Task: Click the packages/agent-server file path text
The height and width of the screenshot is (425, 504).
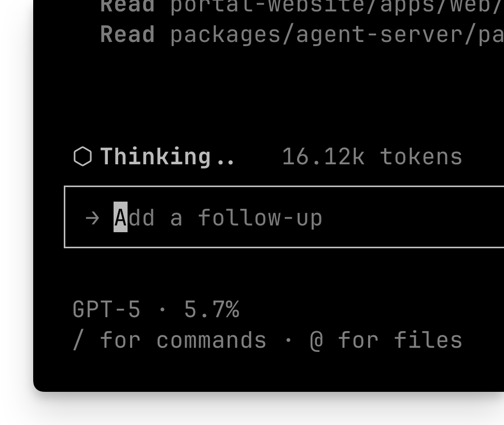Action: pos(337,35)
